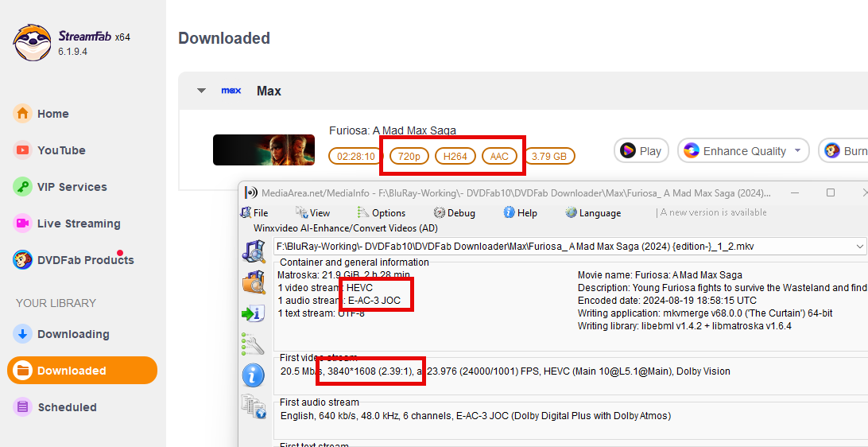Click MediaInfo title bar app icon
The width and height of the screenshot is (868, 447).
click(250, 193)
